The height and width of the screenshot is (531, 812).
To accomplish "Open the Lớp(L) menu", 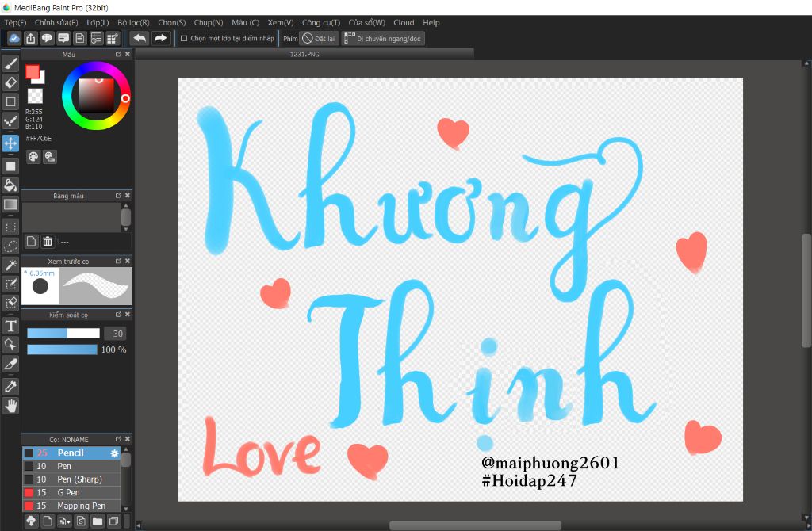I will [98, 23].
